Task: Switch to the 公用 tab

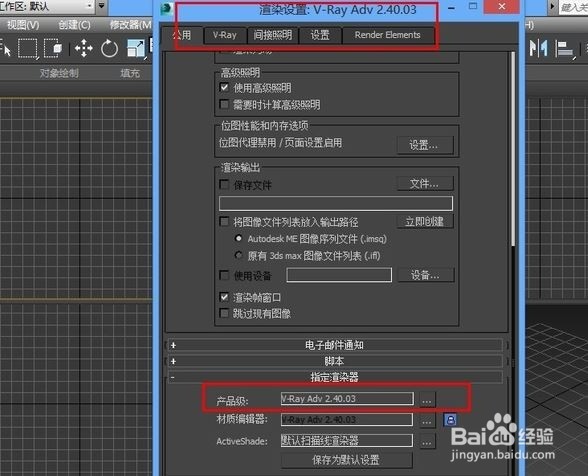Action: (182, 35)
